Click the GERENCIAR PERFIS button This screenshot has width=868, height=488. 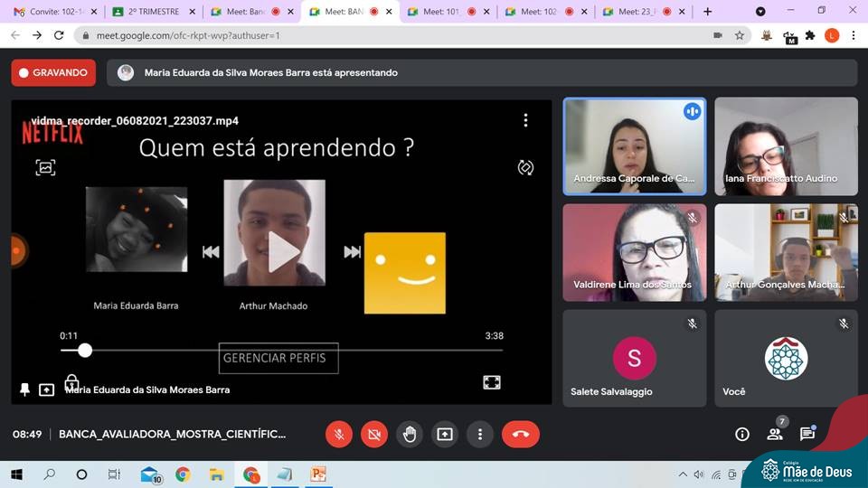click(x=280, y=358)
